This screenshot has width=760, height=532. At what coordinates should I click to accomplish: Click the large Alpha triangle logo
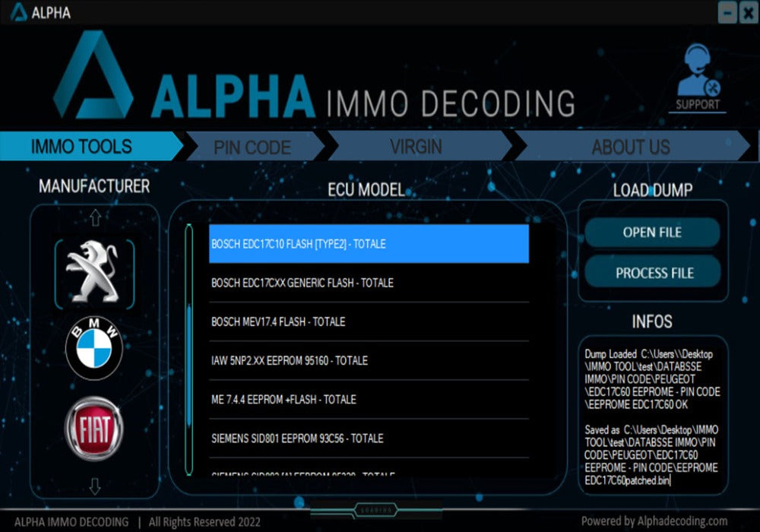point(93,74)
